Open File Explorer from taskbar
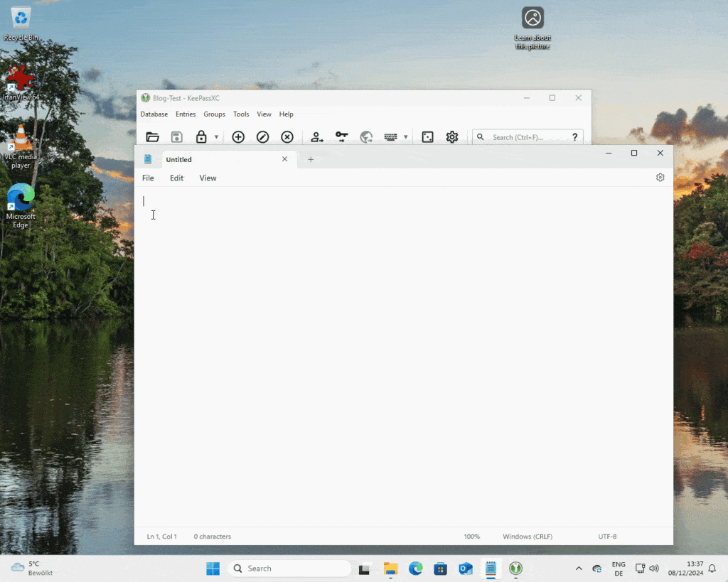The height and width of the screenshot is (582, 728). (x=390, y=568)
